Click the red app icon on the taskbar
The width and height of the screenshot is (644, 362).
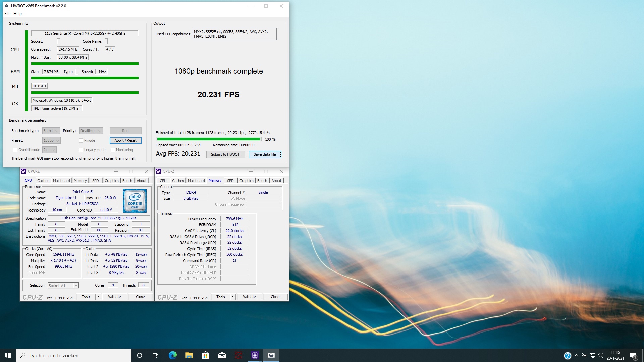238,355
